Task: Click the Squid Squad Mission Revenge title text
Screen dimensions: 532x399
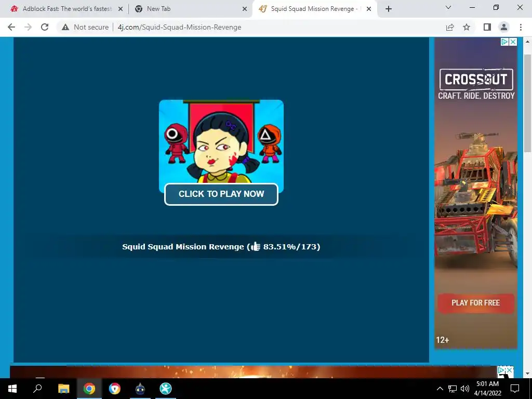Action: 183,247
